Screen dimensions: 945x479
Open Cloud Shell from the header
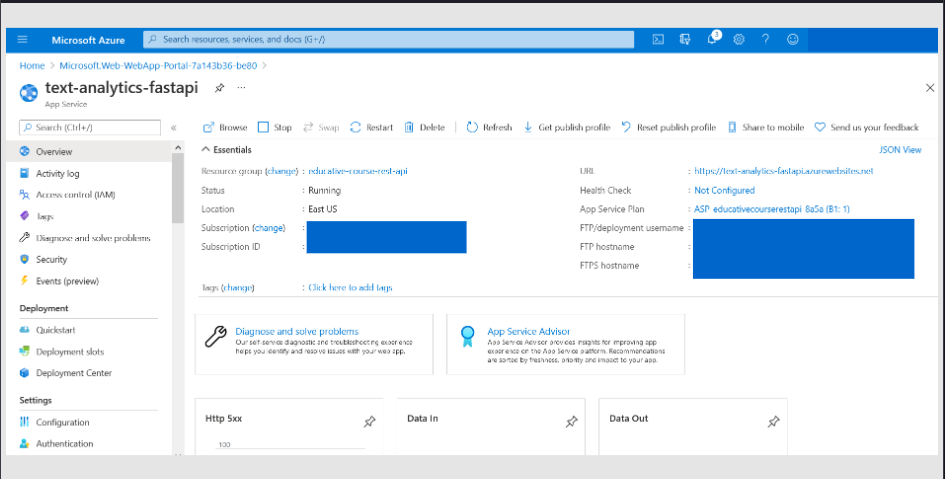pyautogui.click(x=658, y=40)
